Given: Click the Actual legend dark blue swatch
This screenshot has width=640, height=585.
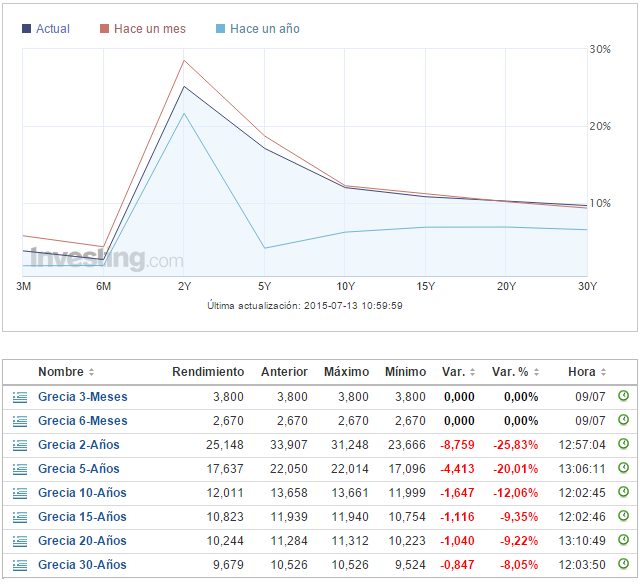Looking at the screenshot, I should pyautogui.click(x=26, y=29).
